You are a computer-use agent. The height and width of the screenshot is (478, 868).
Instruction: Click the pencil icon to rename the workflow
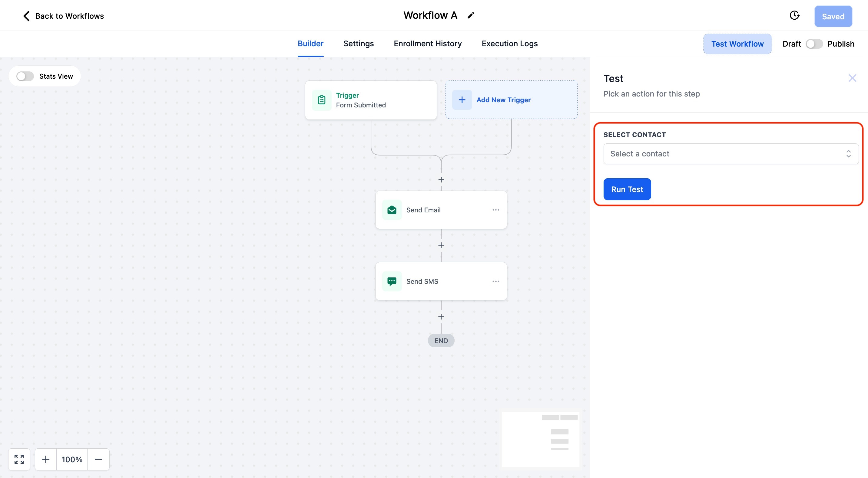point(471,15)
